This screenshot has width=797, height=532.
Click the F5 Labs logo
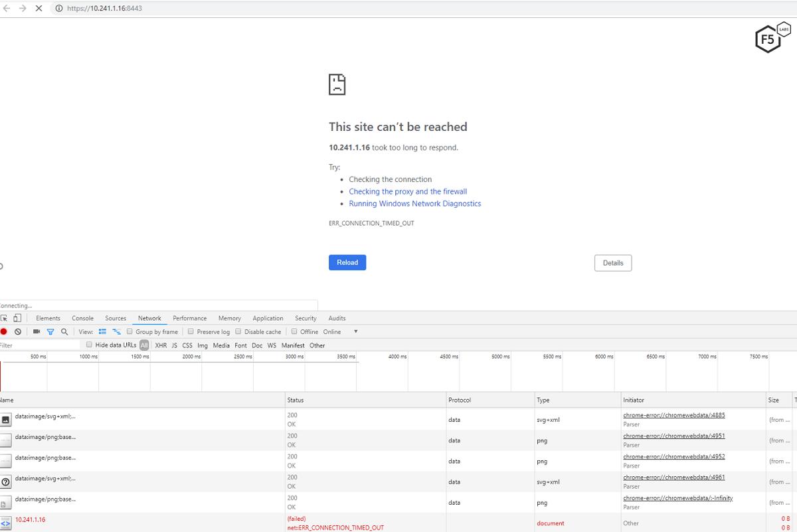click(773, 37)
